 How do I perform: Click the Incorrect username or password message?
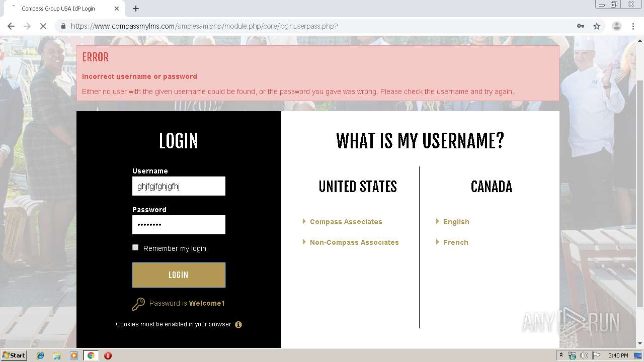coord(139,76)
